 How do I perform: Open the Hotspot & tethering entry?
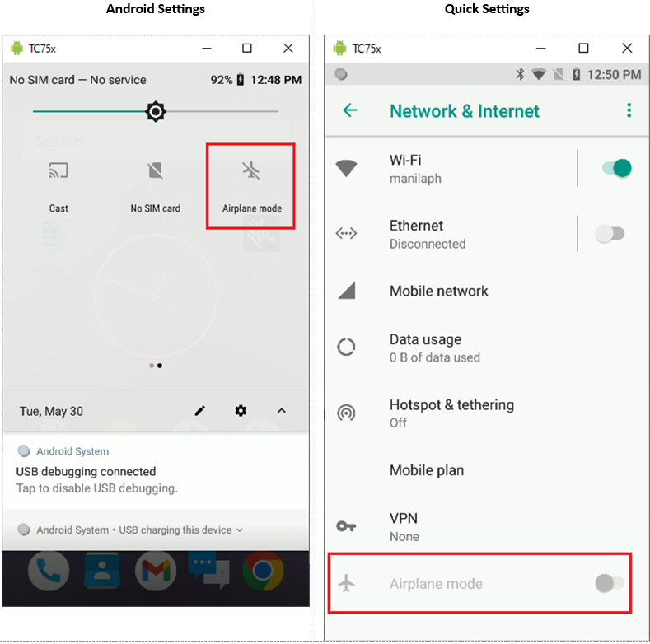pos(487,413)
